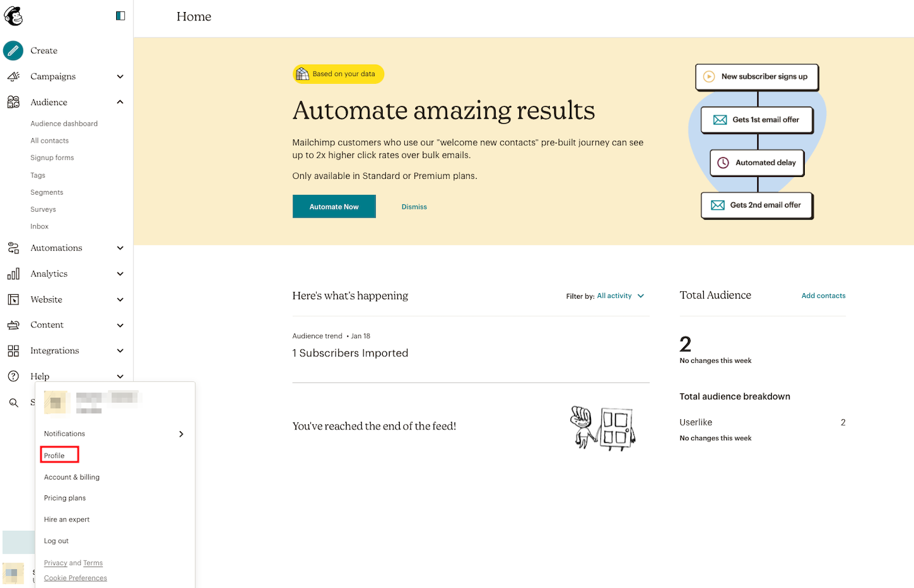Select Pricing plans
This screenshot has height=588, width=914.
pyautogui.click(x=65, y=498)
